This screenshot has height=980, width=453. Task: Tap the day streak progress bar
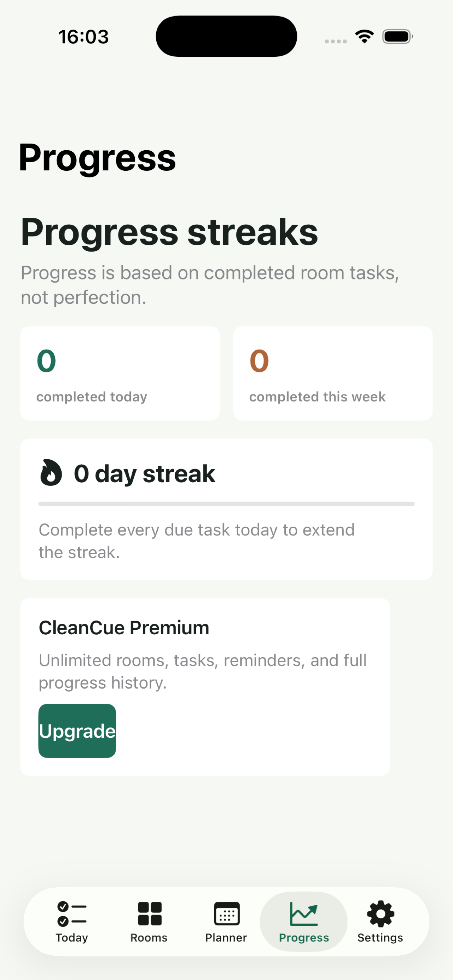(x=226, y=504)
